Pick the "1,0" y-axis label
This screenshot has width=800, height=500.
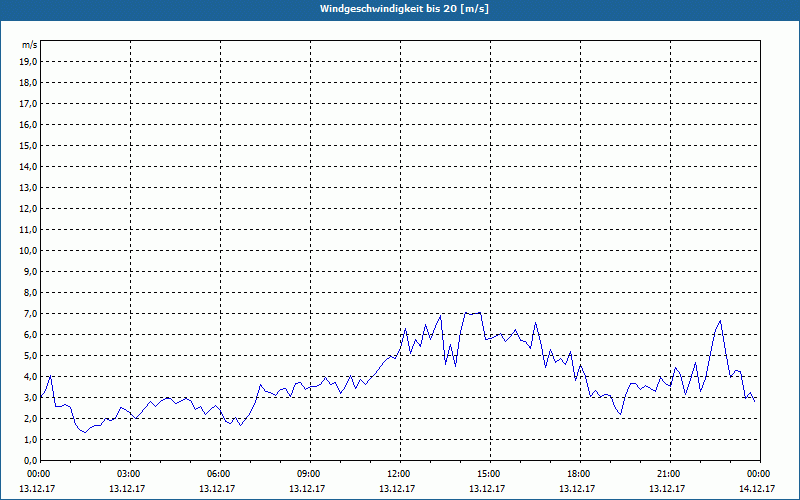click(x=30, y=440)
